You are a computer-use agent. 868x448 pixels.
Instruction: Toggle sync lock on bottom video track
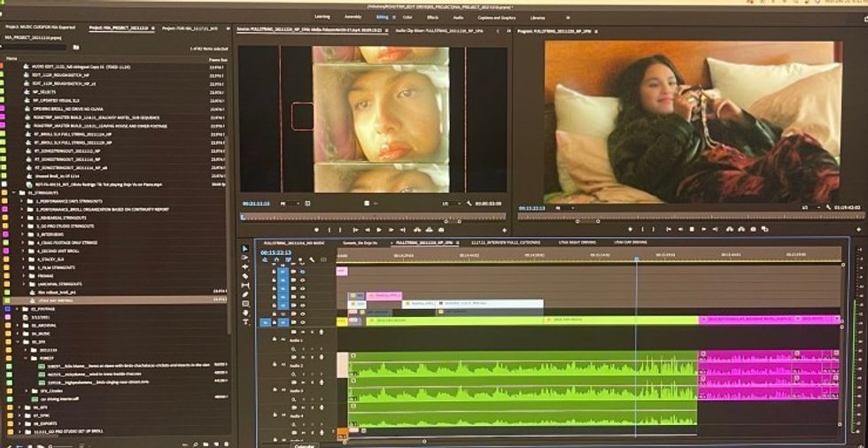tap(293, 322)
